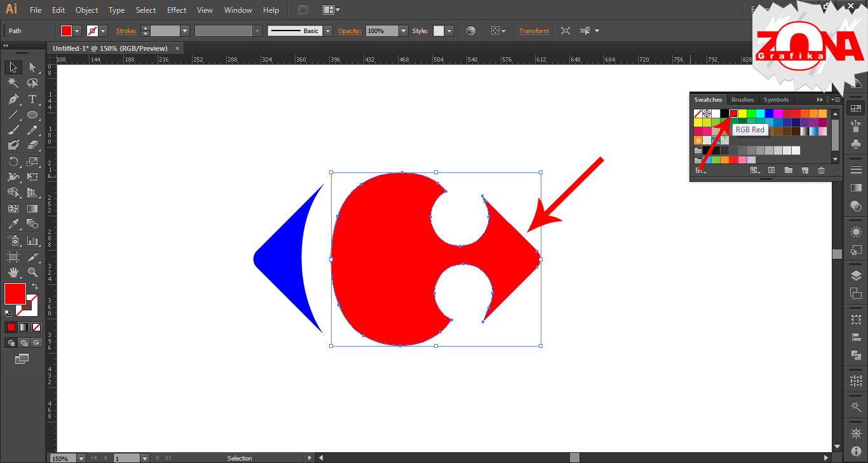The image size is (868, 463).
Task: Select the Artboard tool
Action: click(x=13, y=257)
